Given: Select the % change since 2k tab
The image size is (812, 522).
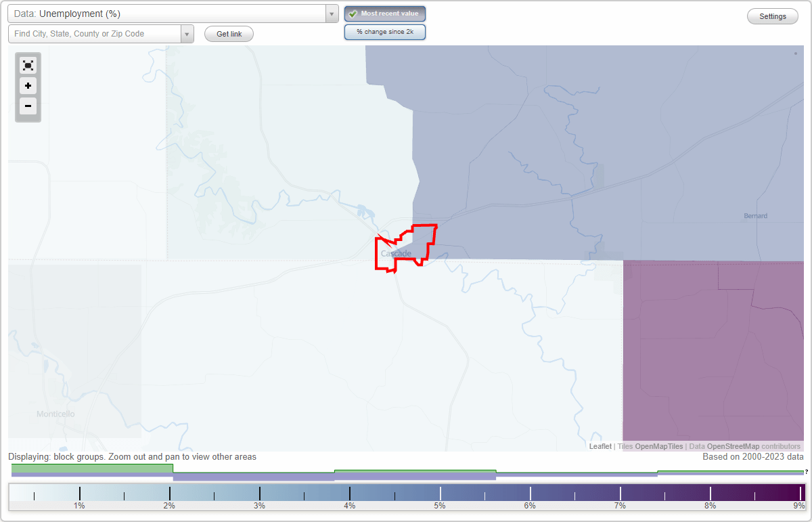Looking at the screenshot, I should (385, 31).
